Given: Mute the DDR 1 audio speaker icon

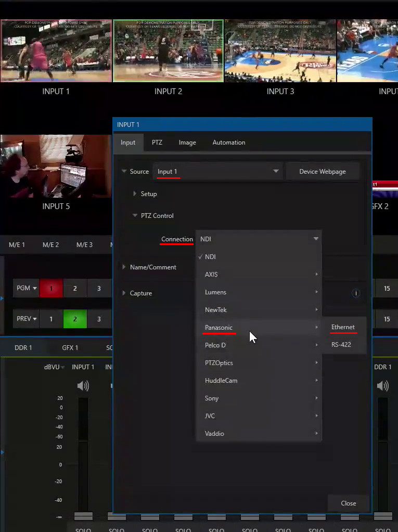Looking at the screenshot, I should point(383,386).
